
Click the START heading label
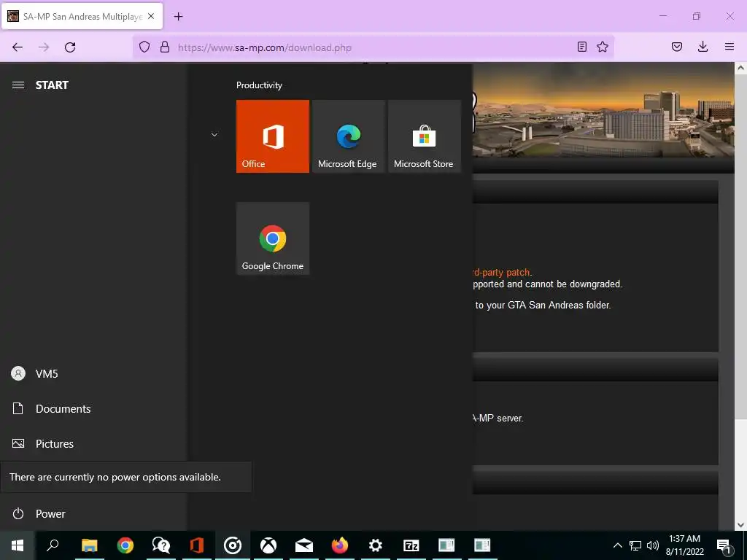click(52, 85)
